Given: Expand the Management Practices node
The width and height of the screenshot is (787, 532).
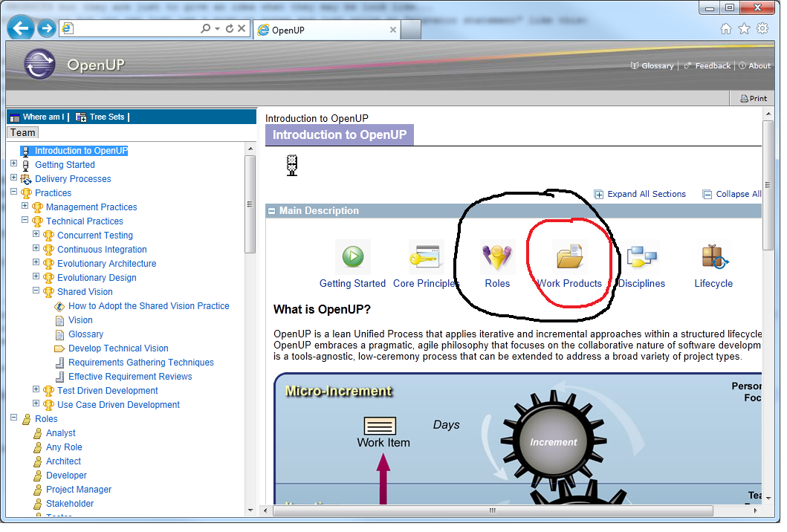Looking at the screenshot, I should (x=25, y=206).
